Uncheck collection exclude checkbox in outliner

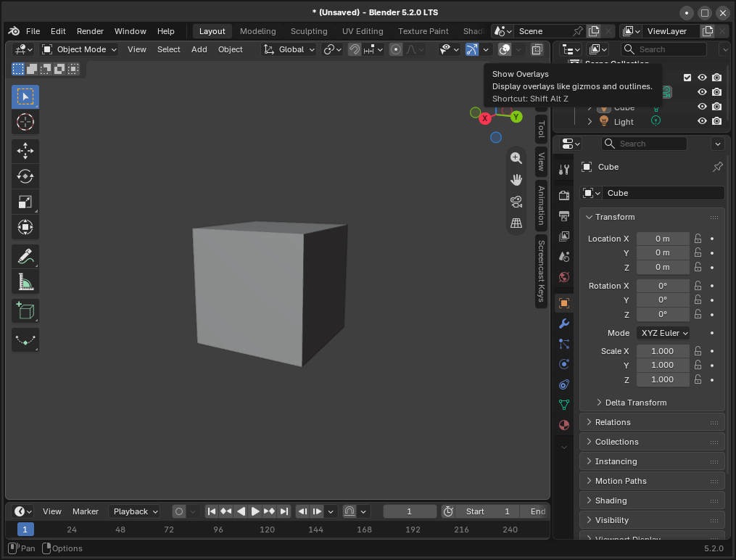[x=687, y=78]
